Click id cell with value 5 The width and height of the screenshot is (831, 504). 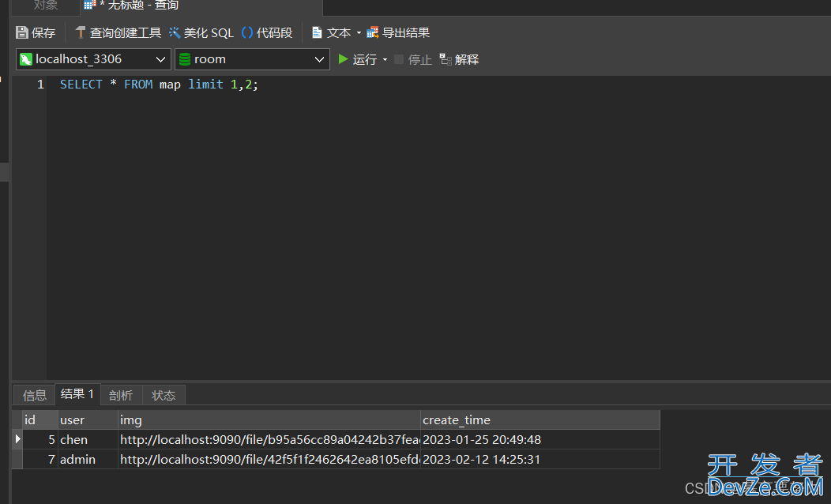coord(40,439)
